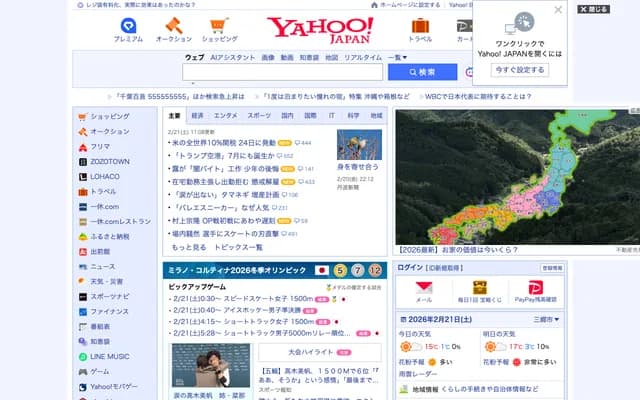Open the Travel (トラベル) suitcase icon in header
The width and height of the screenshot is (640, 400).
420,30
